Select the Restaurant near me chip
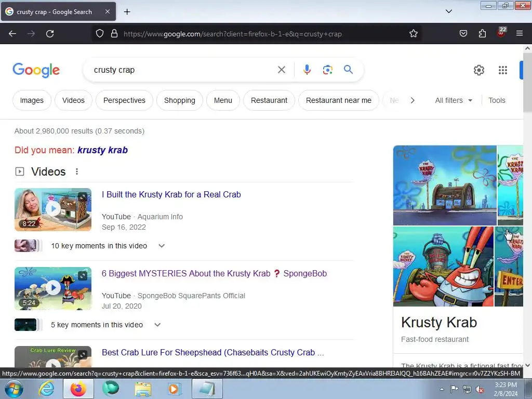532x399 pixels. (x=339, y=100)
